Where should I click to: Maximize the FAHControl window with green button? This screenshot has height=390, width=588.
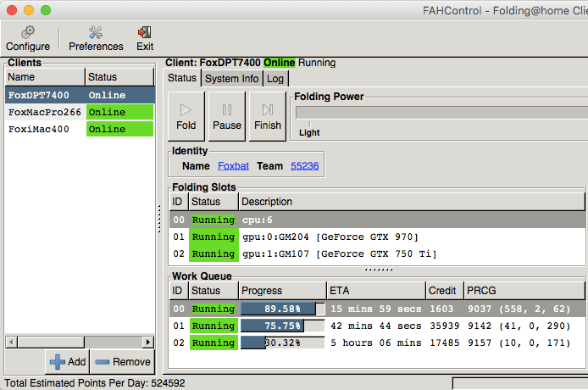tap(46, 10)
